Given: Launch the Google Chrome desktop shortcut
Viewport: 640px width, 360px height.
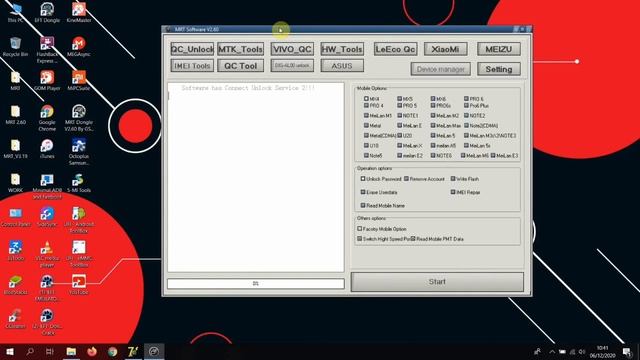Looking at the screenshot, I should (x=47, y=118).
